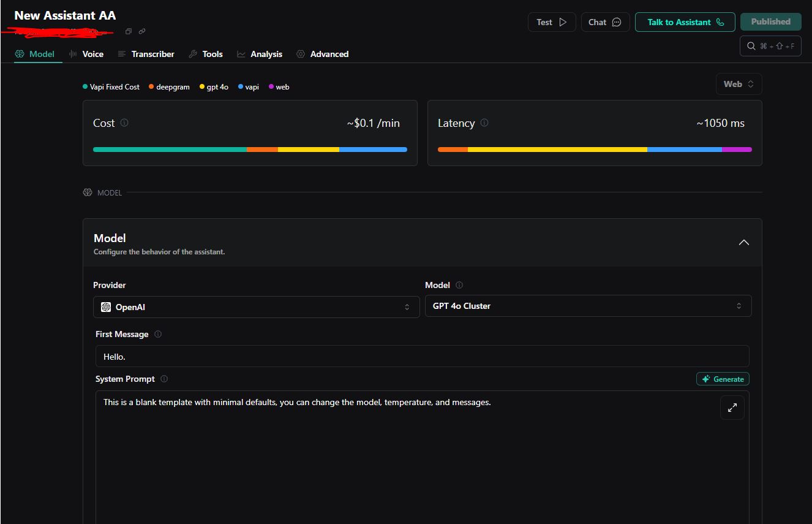Click the System Prompt info icon
Image resolution: width=812 pixels, height=524 pixels.
(x=164, y=379)
